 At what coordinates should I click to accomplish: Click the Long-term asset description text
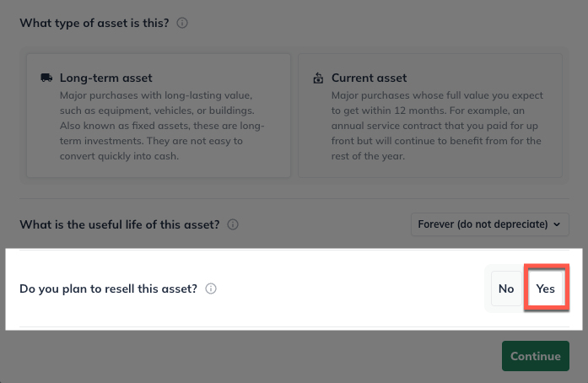(163, 125)
